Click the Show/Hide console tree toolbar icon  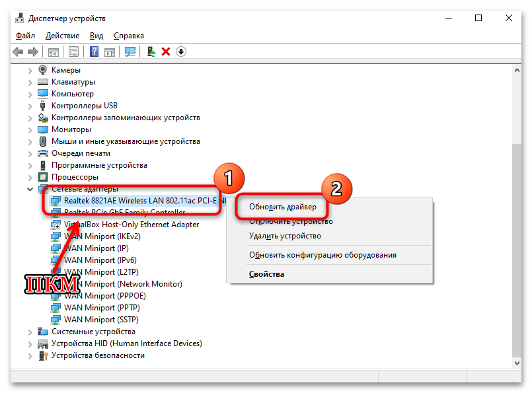pos(53,52)
